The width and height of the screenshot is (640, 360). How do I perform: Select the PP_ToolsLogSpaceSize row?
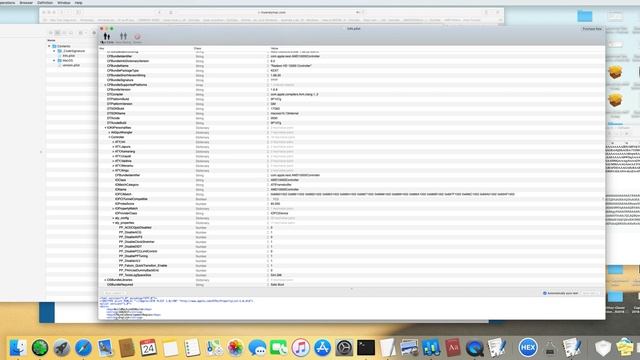352,275
